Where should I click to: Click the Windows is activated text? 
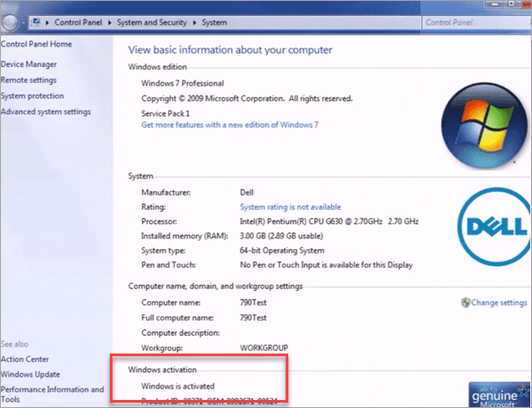click(178, 386)
